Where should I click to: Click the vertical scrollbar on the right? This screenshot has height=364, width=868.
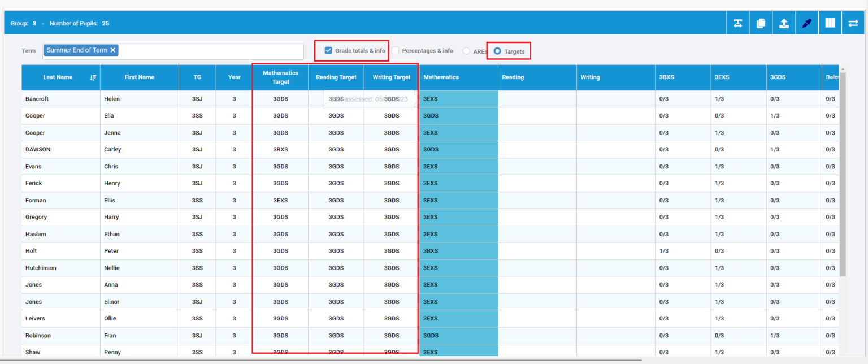[x=843, y=170]
